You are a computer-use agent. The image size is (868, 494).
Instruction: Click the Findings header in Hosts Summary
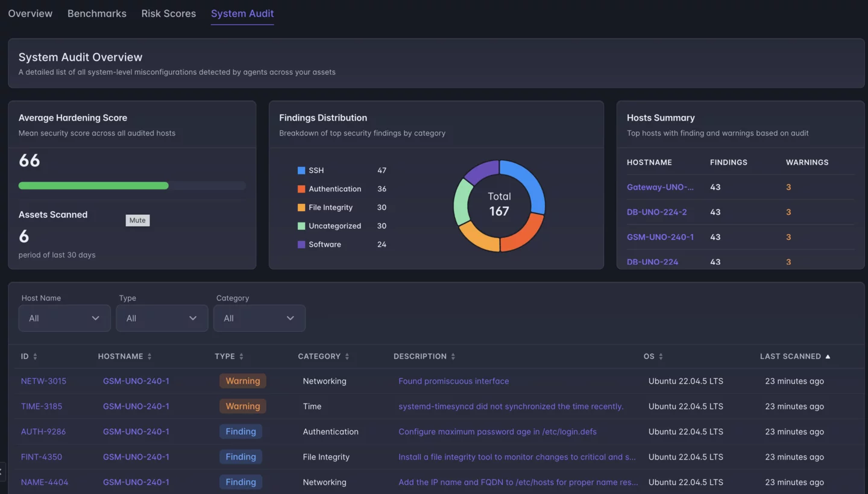click(x=729, y=162)
